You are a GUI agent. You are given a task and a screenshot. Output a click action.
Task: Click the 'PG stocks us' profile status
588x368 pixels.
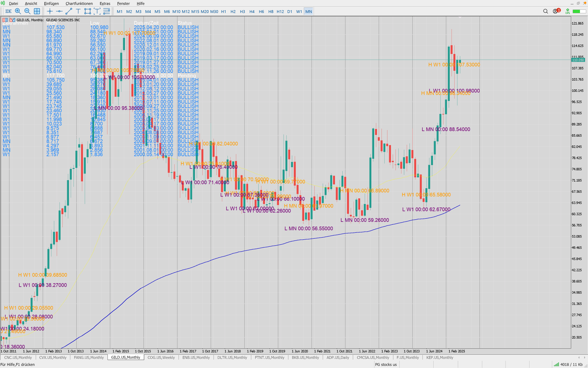(386, 364)
